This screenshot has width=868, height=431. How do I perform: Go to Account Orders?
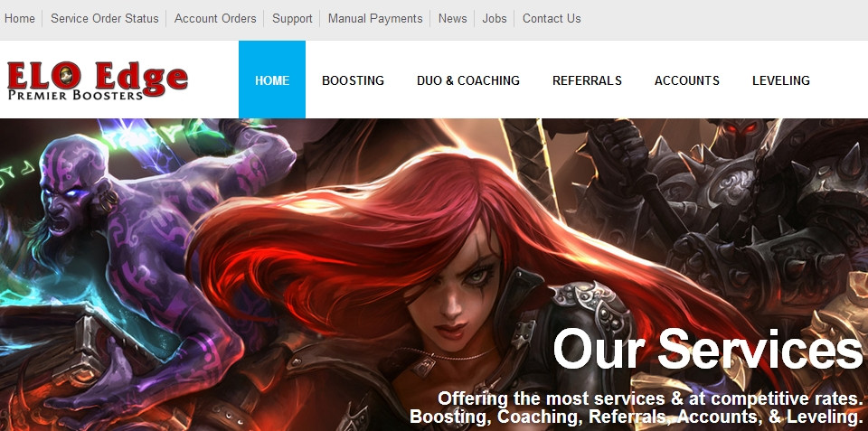pyautogui.click(x=215, y=18)
